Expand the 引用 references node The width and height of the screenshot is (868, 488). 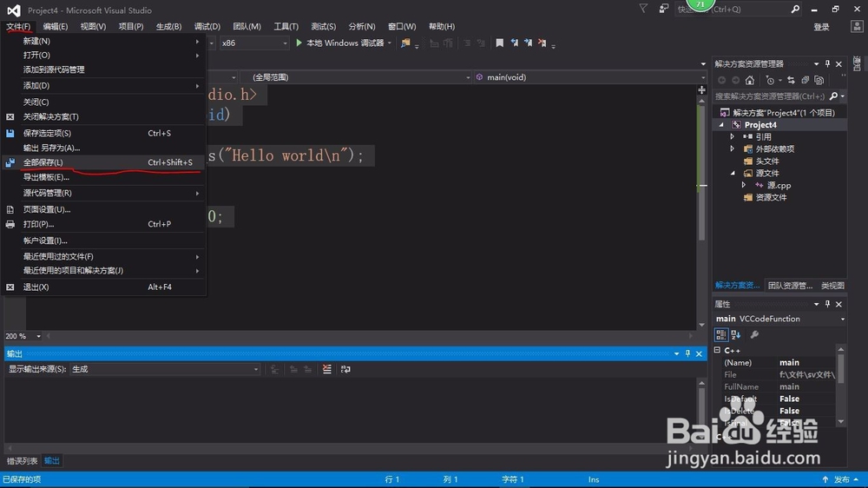733,137
